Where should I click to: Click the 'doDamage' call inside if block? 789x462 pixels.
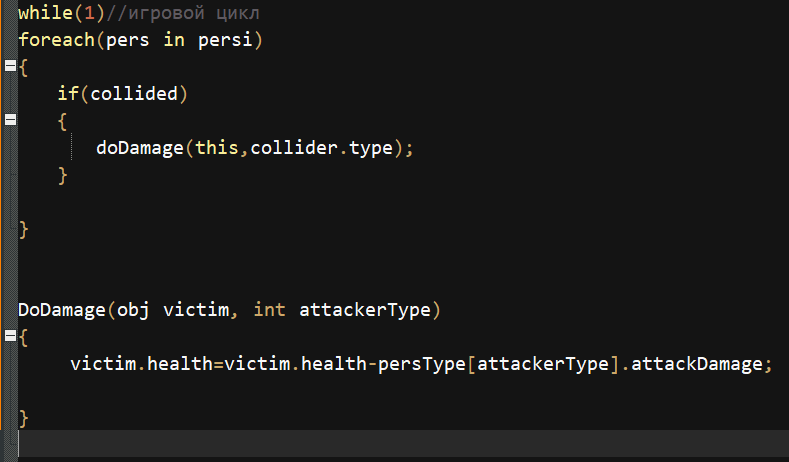138,148
